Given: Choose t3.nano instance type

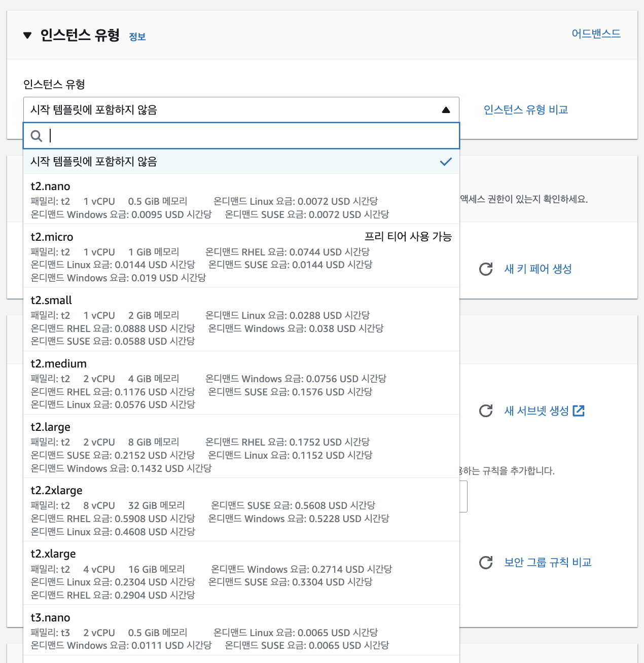Looking at the screenshot, I should (x=241, y=630).
